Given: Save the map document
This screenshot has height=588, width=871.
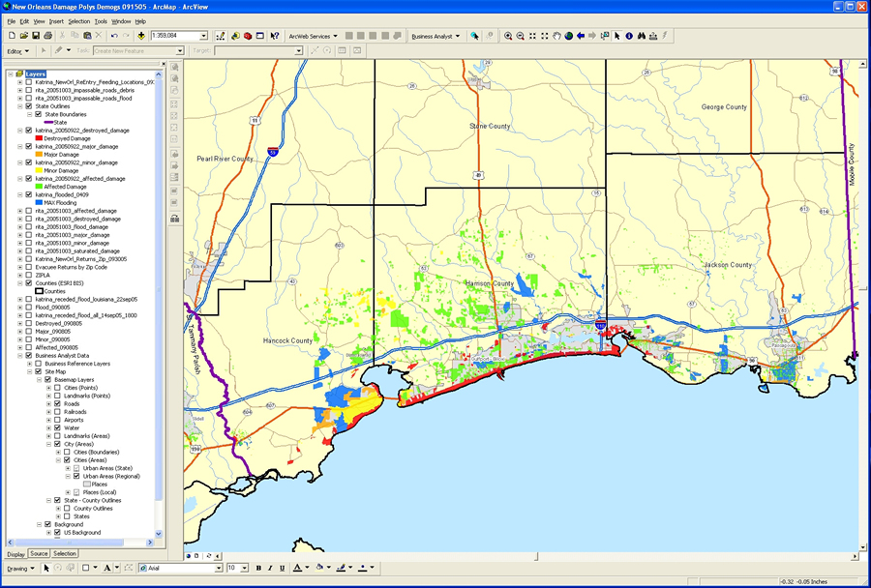Looking at the screenshot, I should 36,36.
